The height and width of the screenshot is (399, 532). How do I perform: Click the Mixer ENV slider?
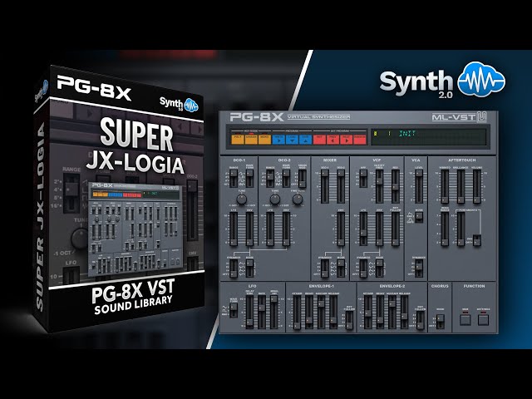point(341,229)
